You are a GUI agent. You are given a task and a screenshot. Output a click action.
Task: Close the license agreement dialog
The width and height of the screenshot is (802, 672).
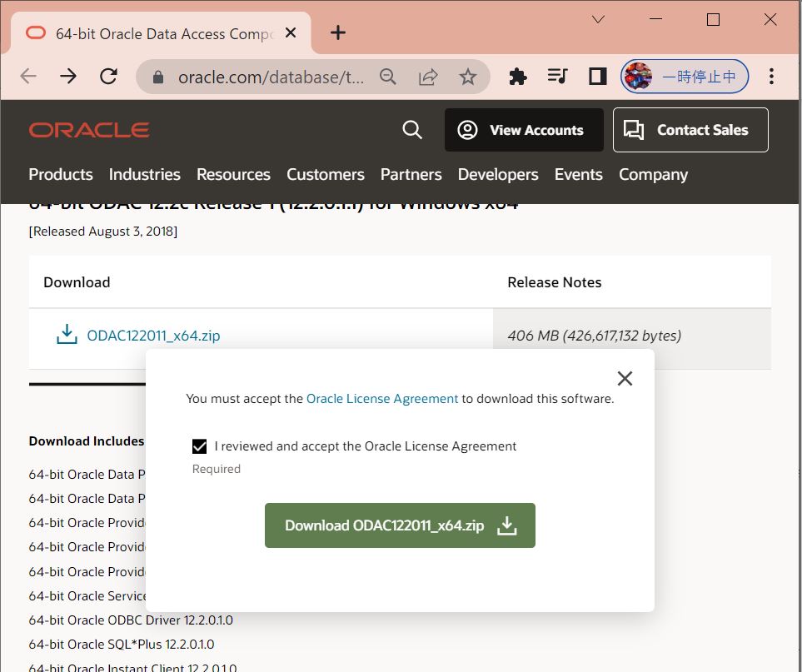coord(625,379)
